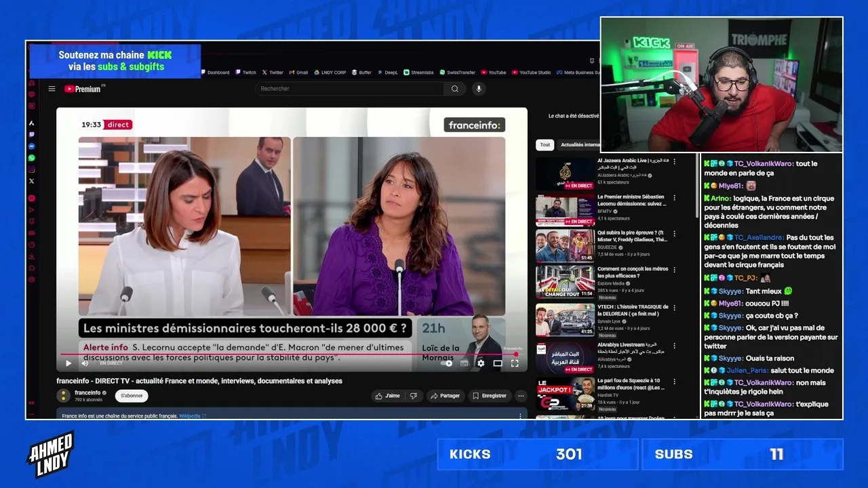Open the Buffer bookmark
This screenshot has height=488, width=868.
point(362,73)
